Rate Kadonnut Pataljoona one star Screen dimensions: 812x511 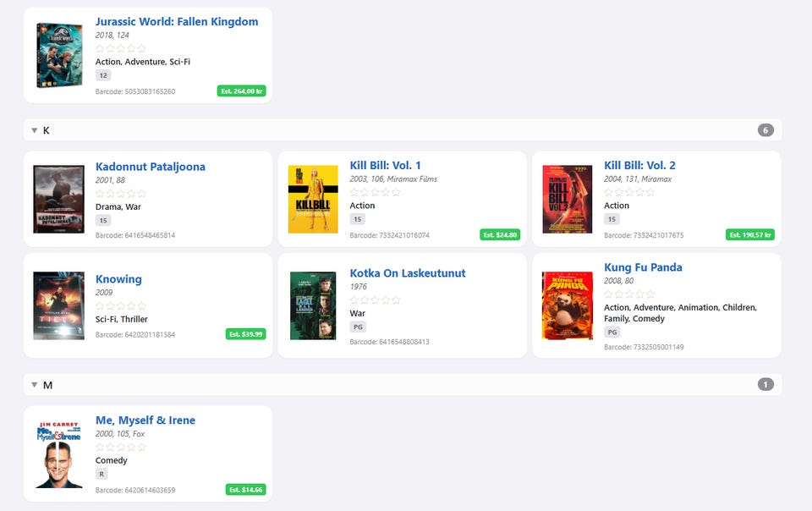[100, 194]
